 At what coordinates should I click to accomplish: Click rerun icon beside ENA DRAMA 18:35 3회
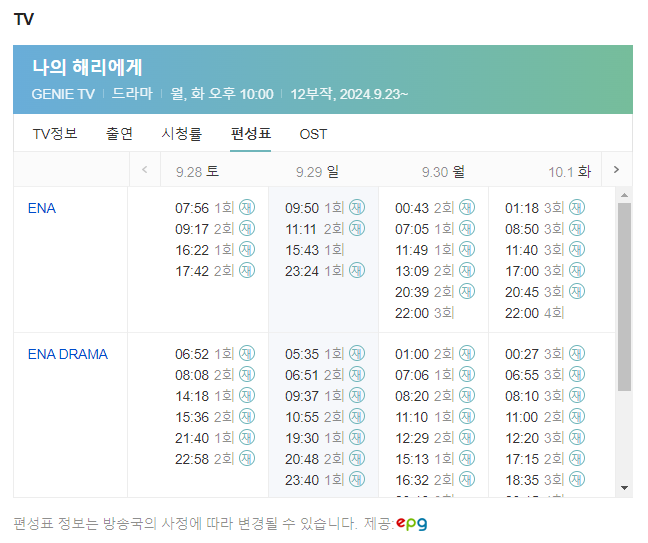tap(577, 480)
